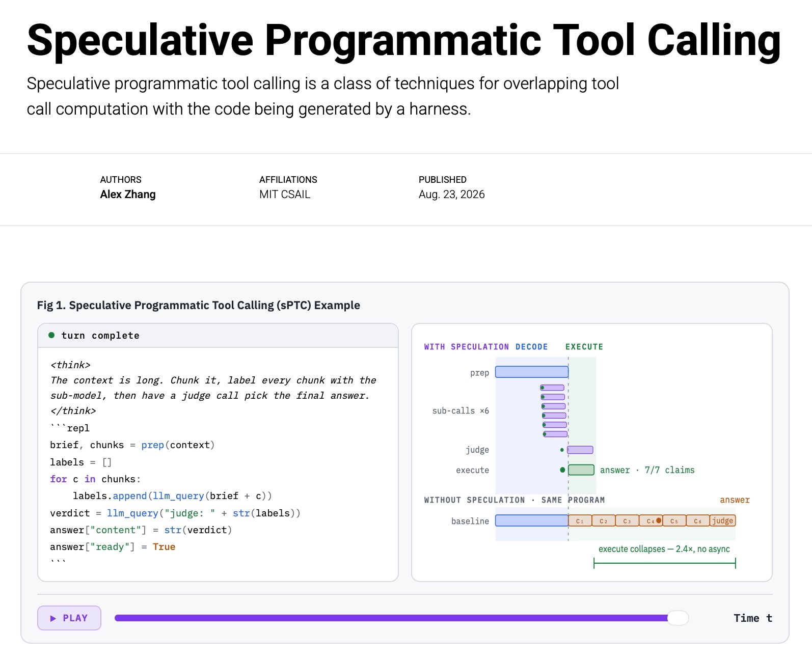Click "WITHOUT SPECULATION · SAME PROGRAM" heading

[515, 500]
